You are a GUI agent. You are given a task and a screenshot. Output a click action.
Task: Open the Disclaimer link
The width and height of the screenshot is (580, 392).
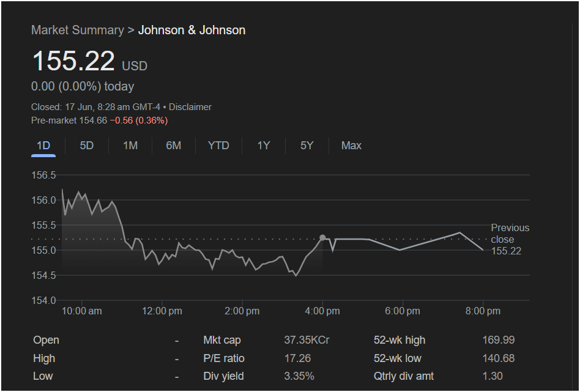190,107
